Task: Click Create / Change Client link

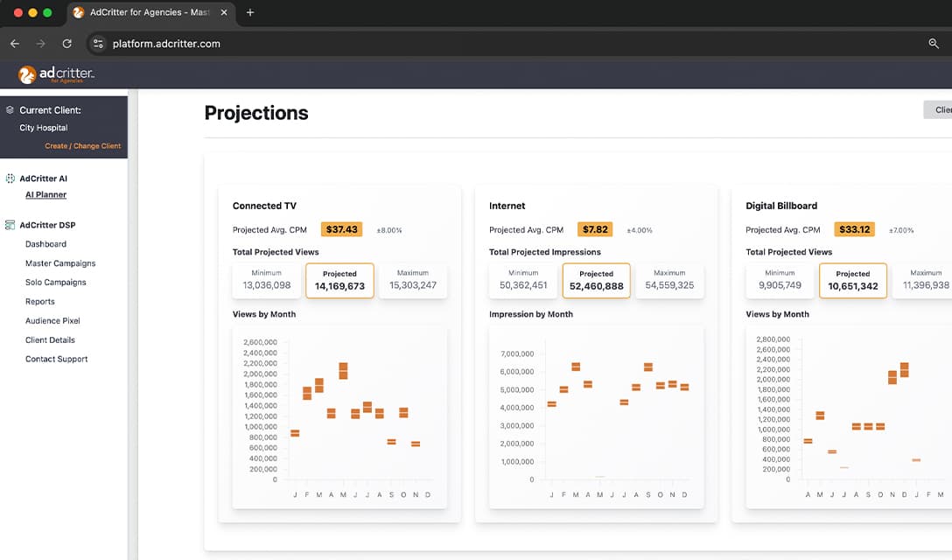Action: (x=83, y=146)
